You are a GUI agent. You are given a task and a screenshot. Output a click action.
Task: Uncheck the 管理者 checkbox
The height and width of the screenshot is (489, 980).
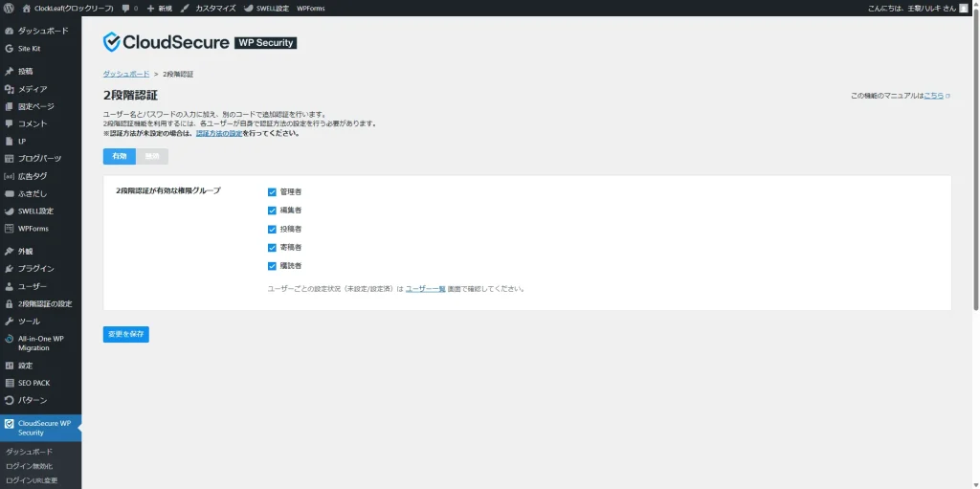pyautogui.click(x=273, y=191)
